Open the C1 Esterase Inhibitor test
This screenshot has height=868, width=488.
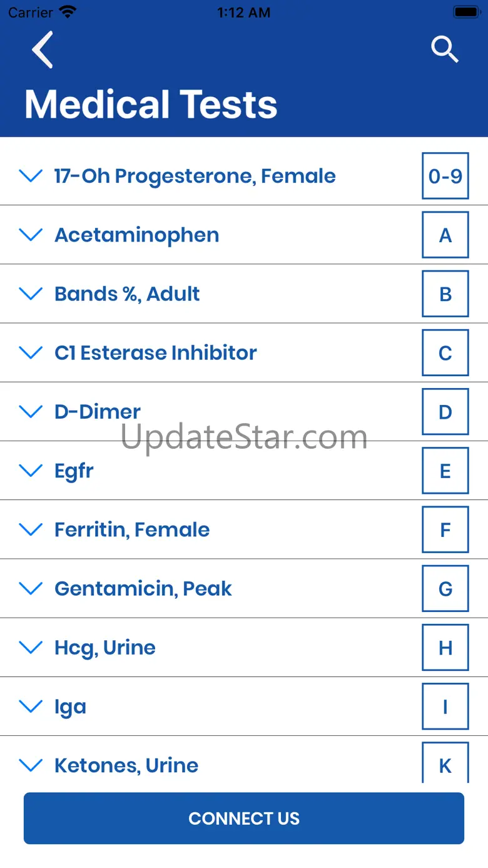tap(156, 353)
